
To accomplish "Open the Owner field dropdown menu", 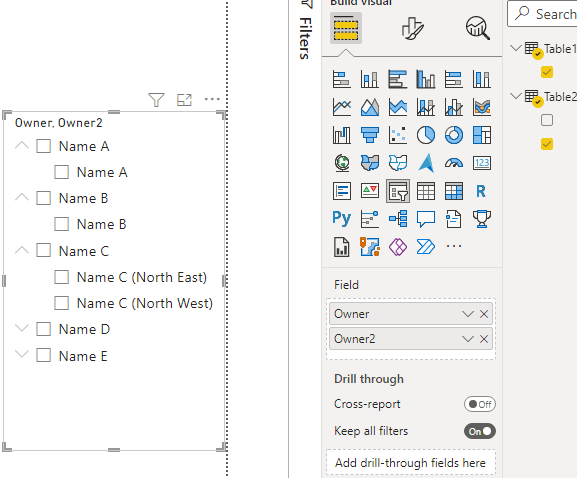I will [x=468, y=314].
